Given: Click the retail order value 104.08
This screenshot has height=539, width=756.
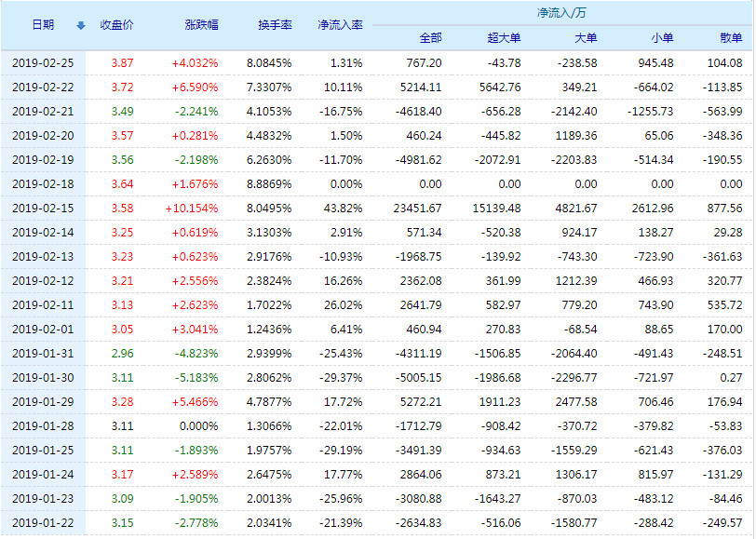Looking at the screenshot, I should pos(724,63).
